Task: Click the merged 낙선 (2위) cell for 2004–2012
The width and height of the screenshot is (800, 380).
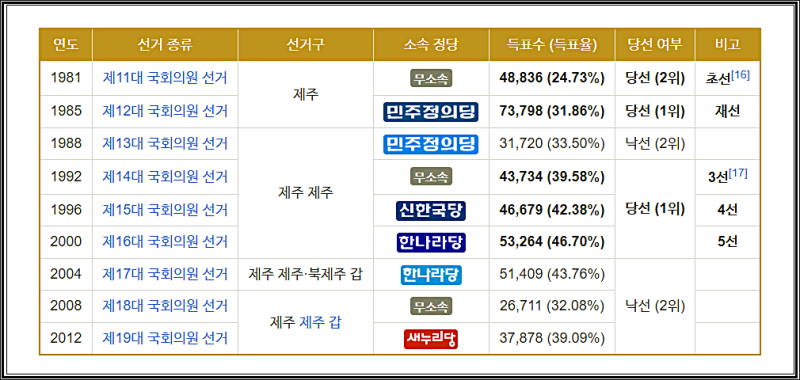Action: [655, 306]
